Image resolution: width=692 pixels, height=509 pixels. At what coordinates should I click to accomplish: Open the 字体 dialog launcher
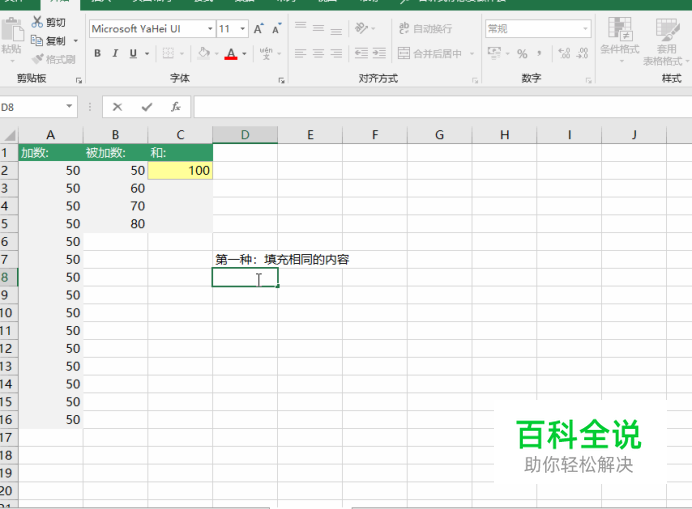pyautogui.click(x=281, y=80)
